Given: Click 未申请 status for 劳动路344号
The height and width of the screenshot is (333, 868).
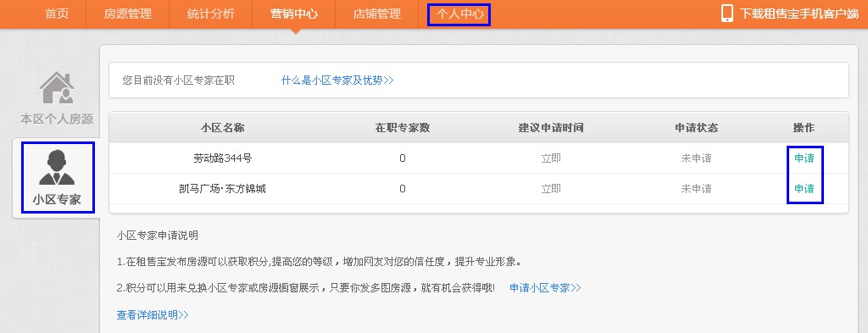Looking at the screenshot, I should click(697, 158).
